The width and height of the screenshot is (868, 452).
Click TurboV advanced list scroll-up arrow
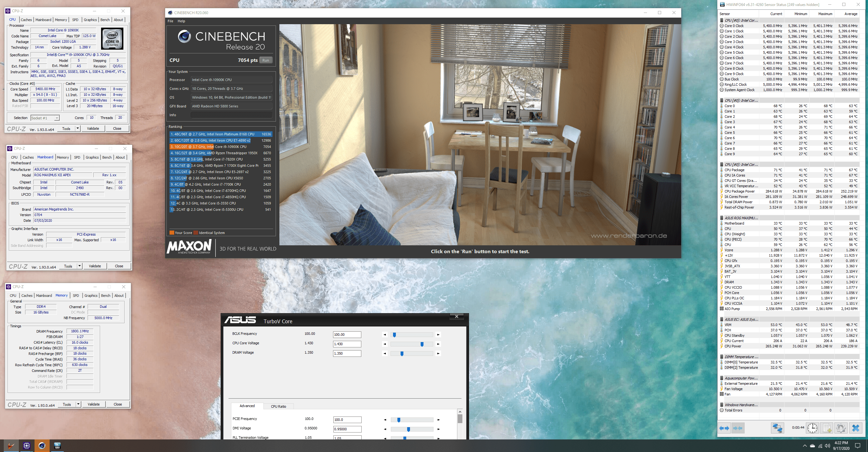tap(460, 411)
